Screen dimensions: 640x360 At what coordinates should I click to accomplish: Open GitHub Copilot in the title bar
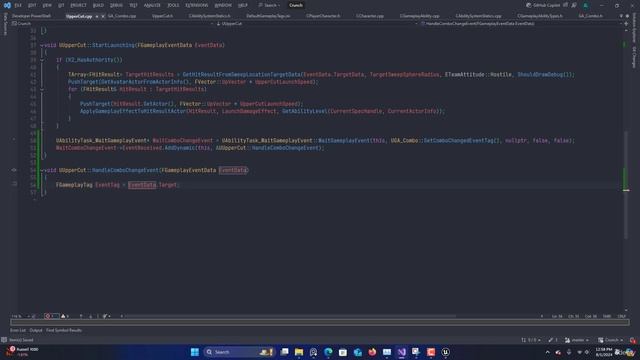click(x=544, y=5)
